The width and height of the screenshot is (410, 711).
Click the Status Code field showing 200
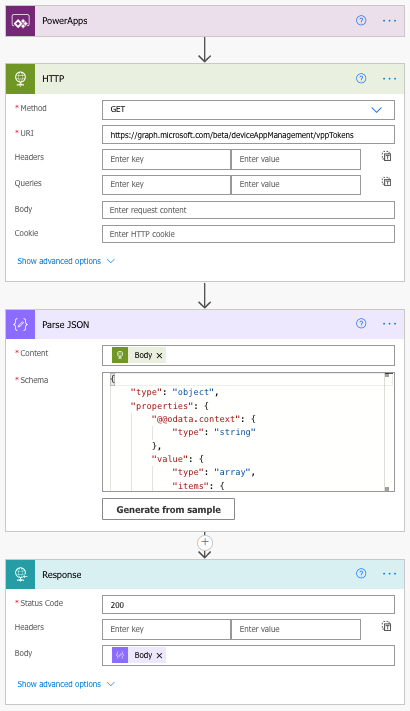coord(248,604)
